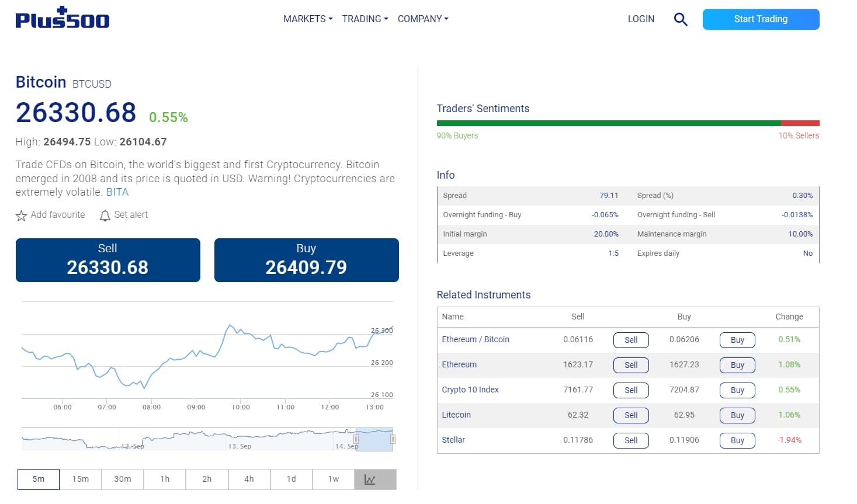The width and height of the screenshot is (857, 504).
Task: Click the Spread value 79.11
Action: click(x=609, y=196)
